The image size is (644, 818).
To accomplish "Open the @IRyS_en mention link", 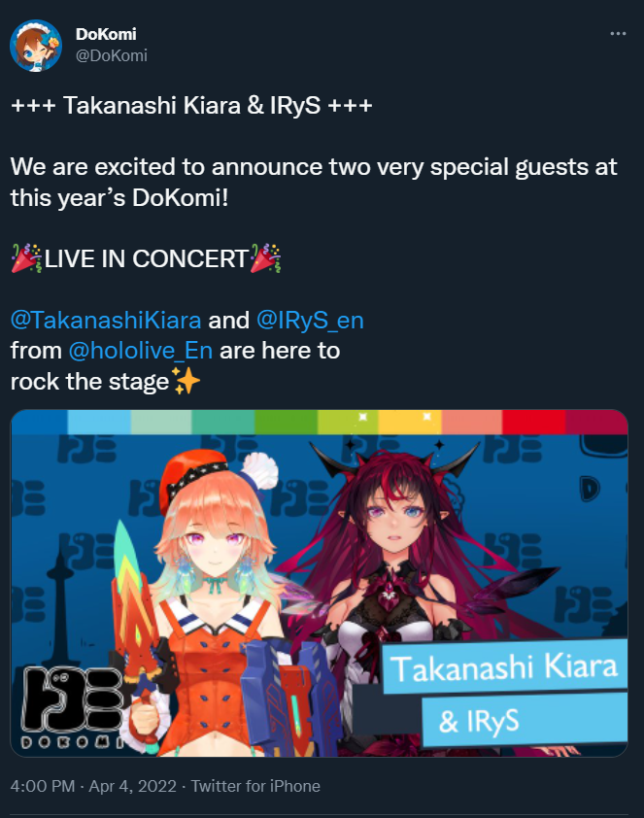I will [310, 320].
